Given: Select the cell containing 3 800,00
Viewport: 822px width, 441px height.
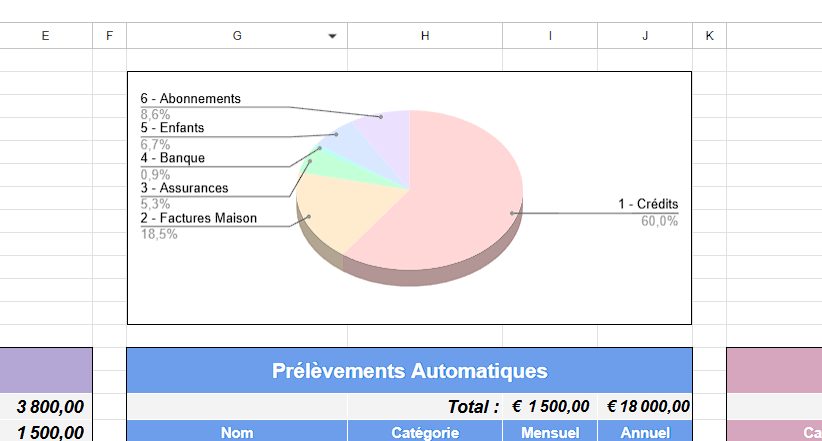Looking at the screenshot, I should pyautogui.click(x=46, y=406).
